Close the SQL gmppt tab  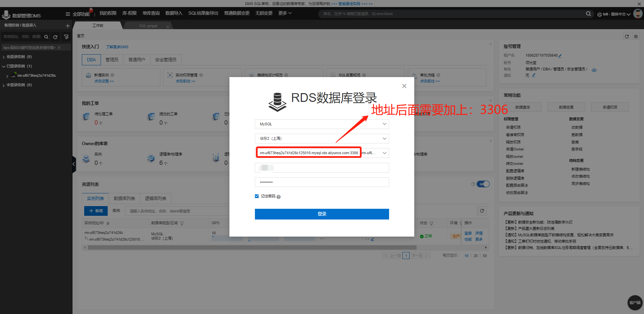(x=168, y=26)
